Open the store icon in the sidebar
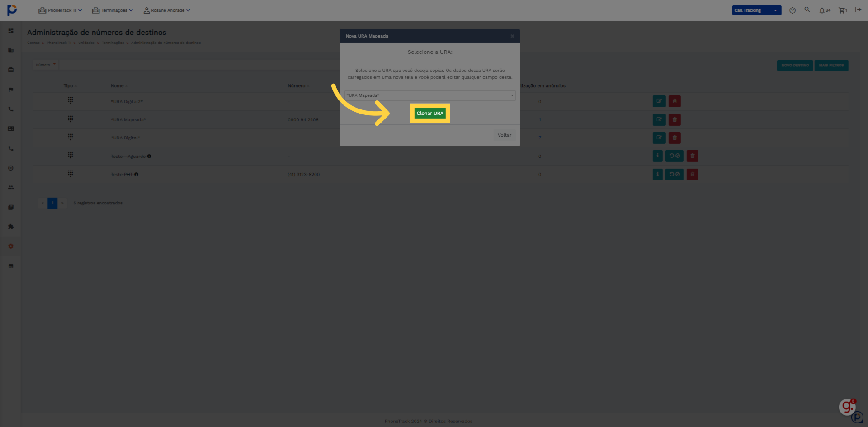Screen dimensions: 868x427 click(11, 266)
